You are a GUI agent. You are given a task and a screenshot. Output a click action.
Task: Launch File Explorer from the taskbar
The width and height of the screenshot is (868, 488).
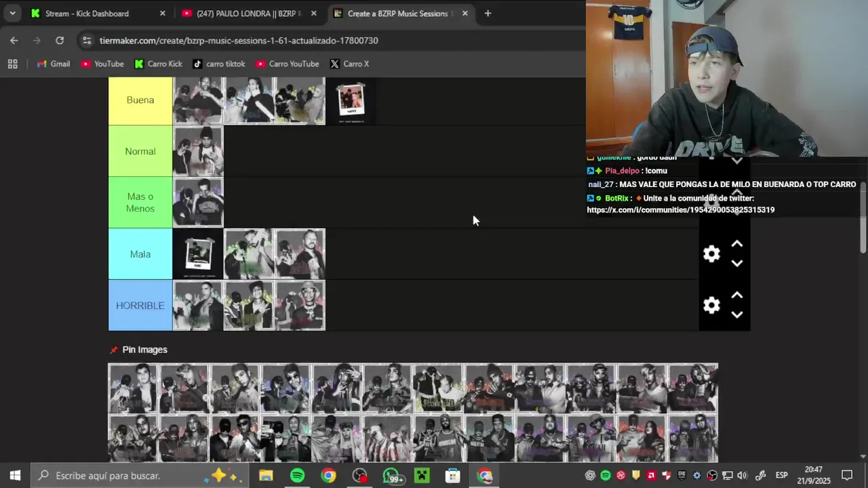tap(266, 476)
